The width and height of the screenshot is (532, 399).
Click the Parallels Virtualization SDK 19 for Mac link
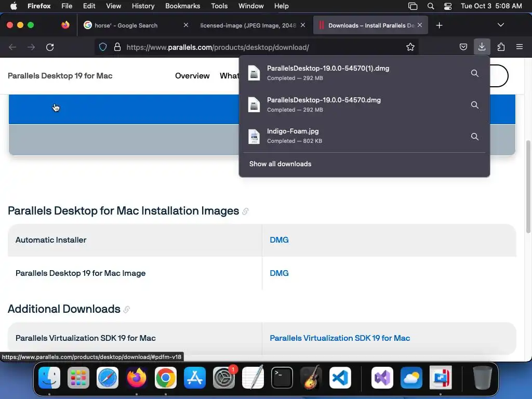point(340,338)
